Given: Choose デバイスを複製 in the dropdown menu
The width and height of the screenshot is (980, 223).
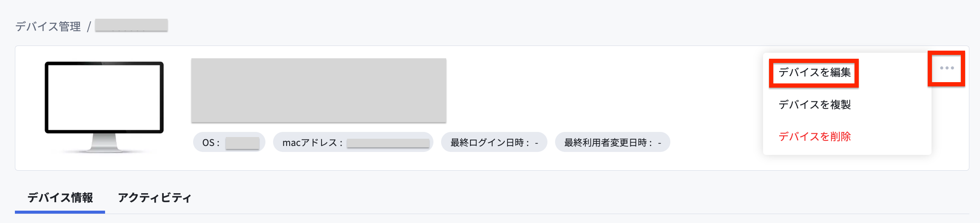Looking at the screenshot, I should point(815,105).
